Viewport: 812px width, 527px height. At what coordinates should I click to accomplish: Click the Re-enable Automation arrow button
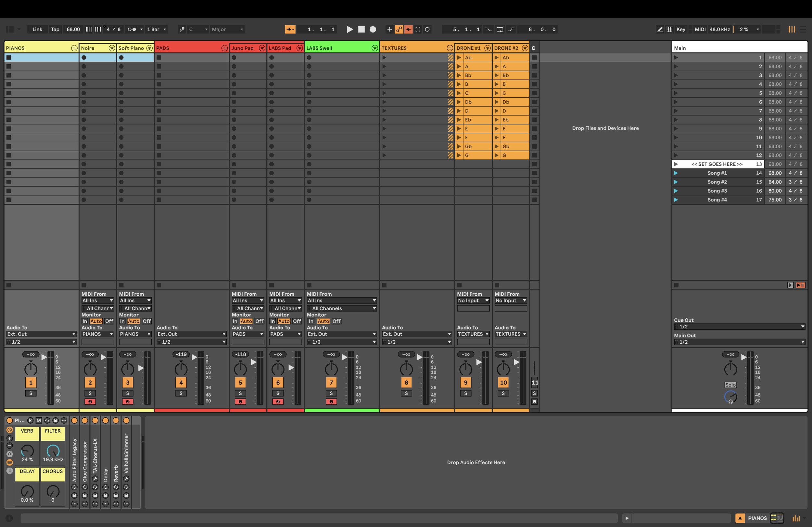(x=408, y=29)
